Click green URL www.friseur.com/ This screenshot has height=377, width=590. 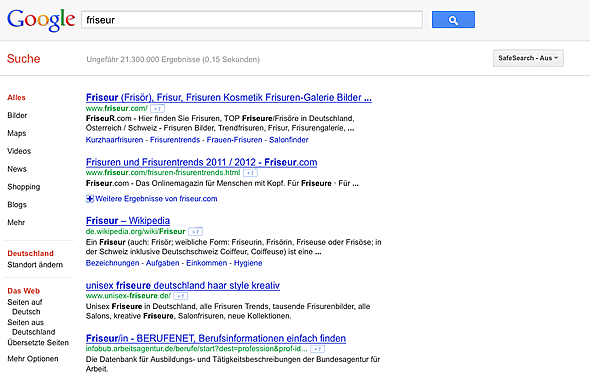pos(117,108)
